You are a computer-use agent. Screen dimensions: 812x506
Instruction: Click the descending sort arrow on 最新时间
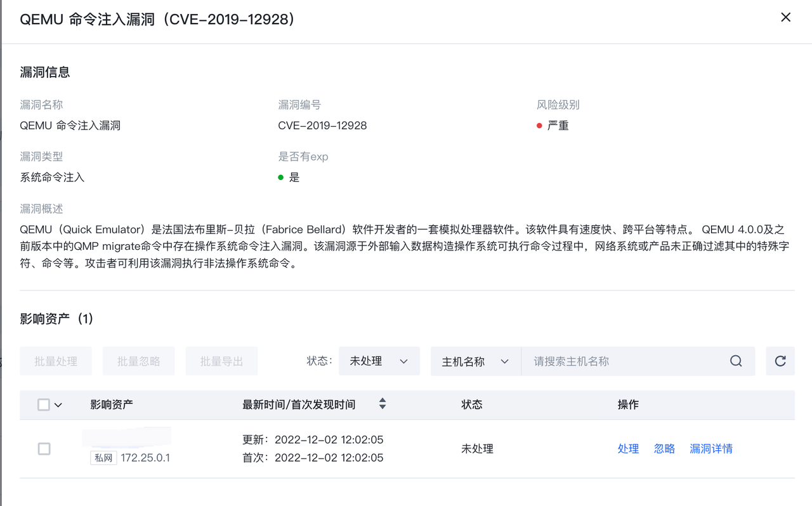click(383, 407)
